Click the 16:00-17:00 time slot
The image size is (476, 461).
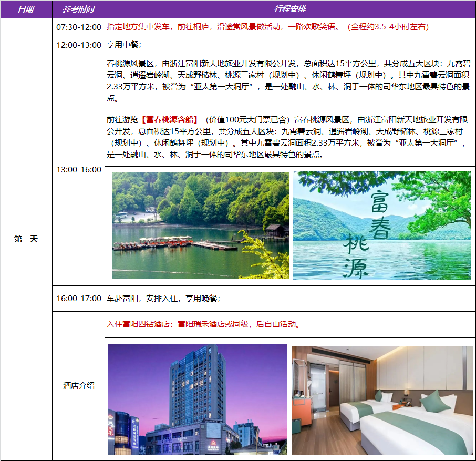(x=78, y=299)
